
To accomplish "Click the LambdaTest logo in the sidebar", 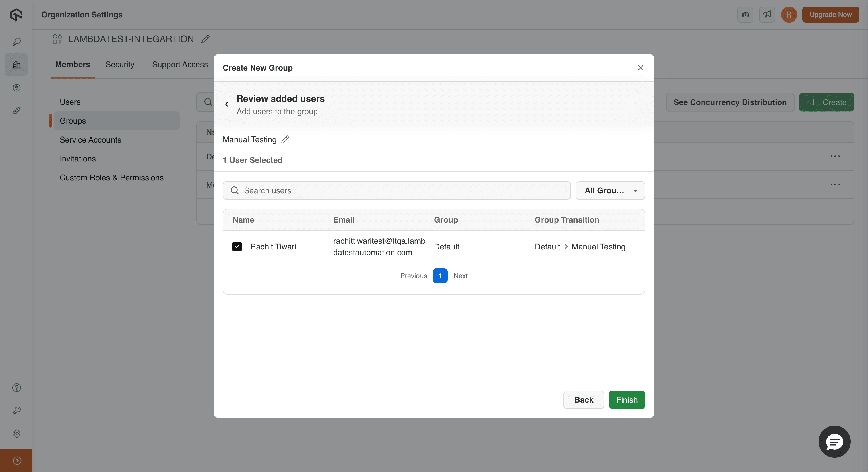I will 16,14.
